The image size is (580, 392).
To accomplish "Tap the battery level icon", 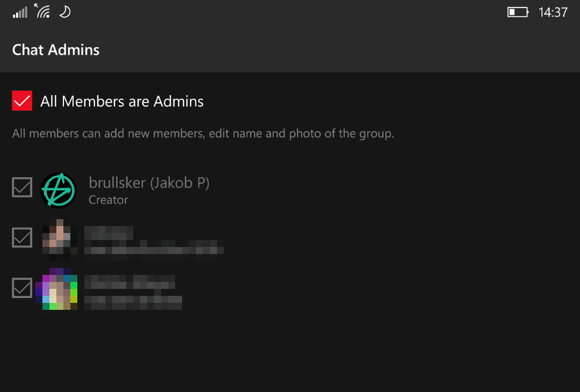I will [x=518, y=12].
